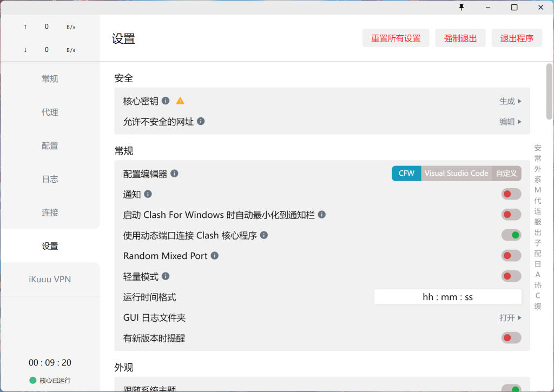Image resolution: width=554 pixels, height=392 pixels.
Task: Disable dynamic port connection to Clash core
Action: 511,235
